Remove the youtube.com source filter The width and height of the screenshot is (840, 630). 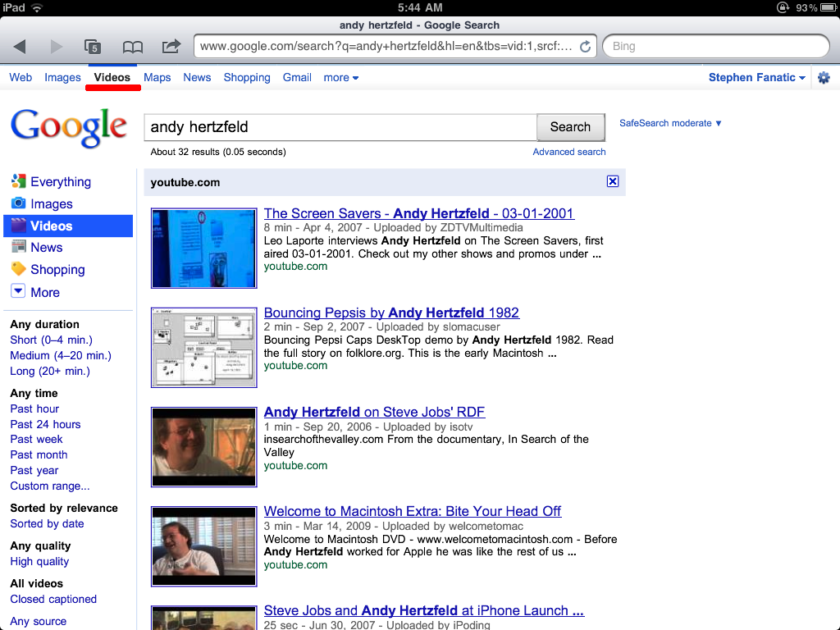(613, 182)
